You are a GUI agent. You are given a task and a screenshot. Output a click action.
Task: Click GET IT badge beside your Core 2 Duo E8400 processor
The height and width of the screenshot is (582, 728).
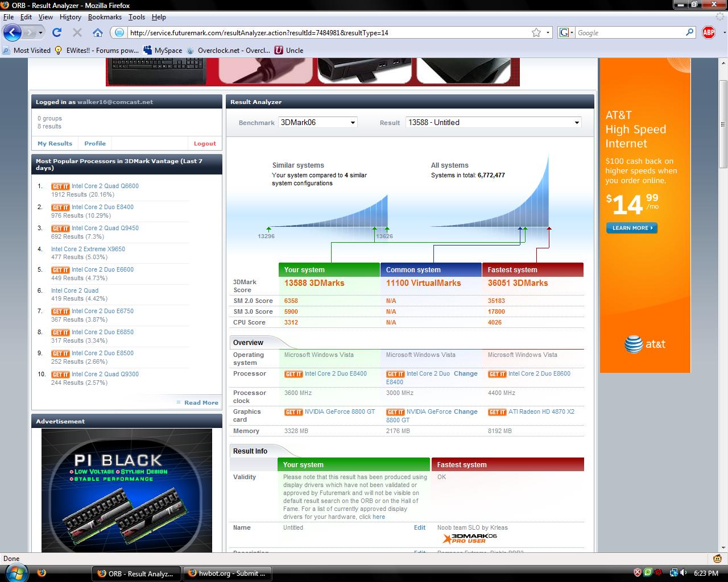click(293, 374)
